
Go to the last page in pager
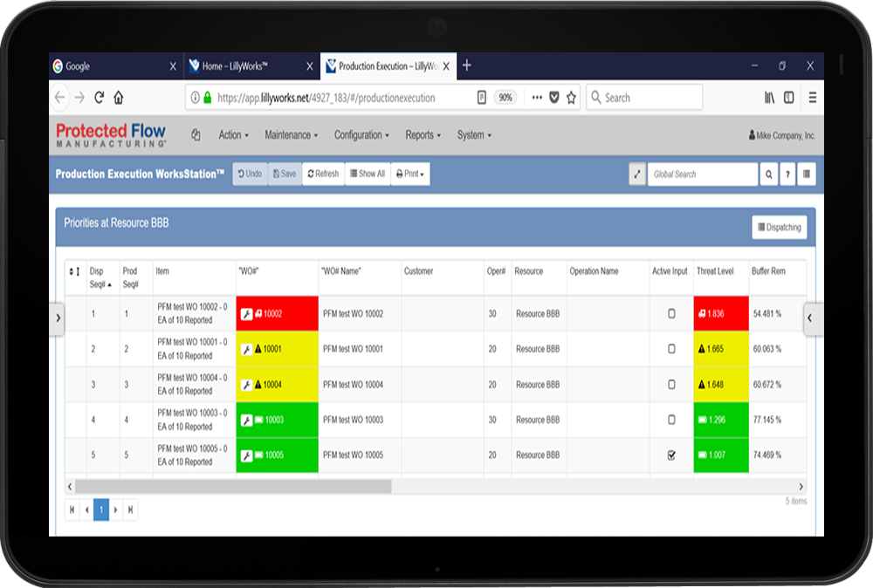[x=130, y=509]
